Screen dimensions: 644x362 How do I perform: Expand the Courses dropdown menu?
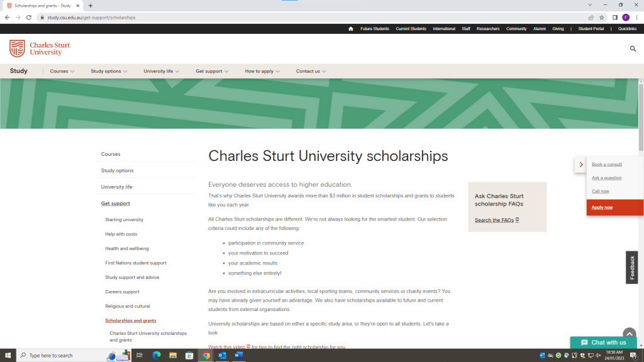pyautogui.click(x=62, y=72)
